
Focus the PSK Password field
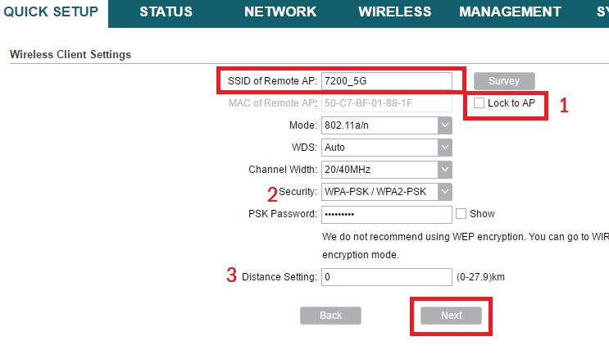(386, 214)
